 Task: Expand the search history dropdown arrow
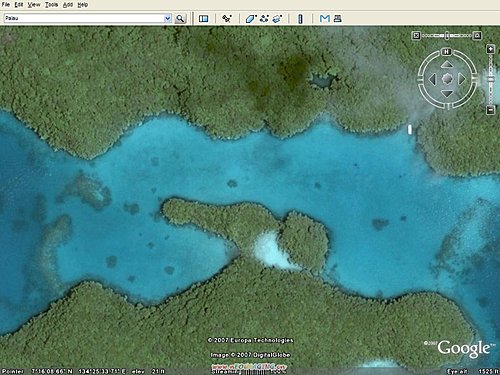168,18
